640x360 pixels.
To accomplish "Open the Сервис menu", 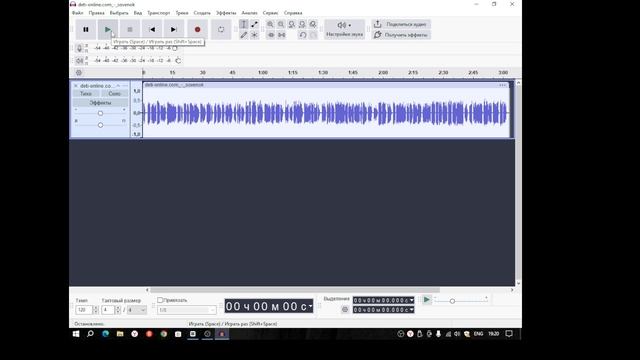I will [270, 13].
